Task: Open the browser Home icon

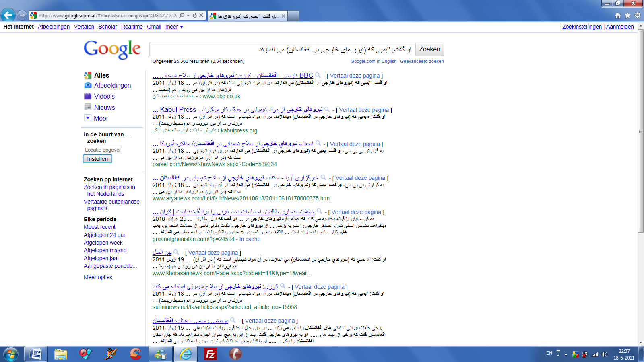Action: (x=618, y=16)
